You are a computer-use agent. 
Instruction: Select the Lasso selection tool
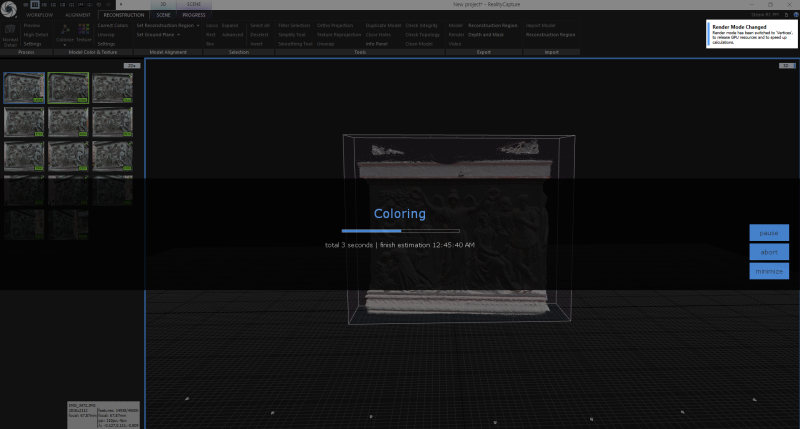coord(212,26)
